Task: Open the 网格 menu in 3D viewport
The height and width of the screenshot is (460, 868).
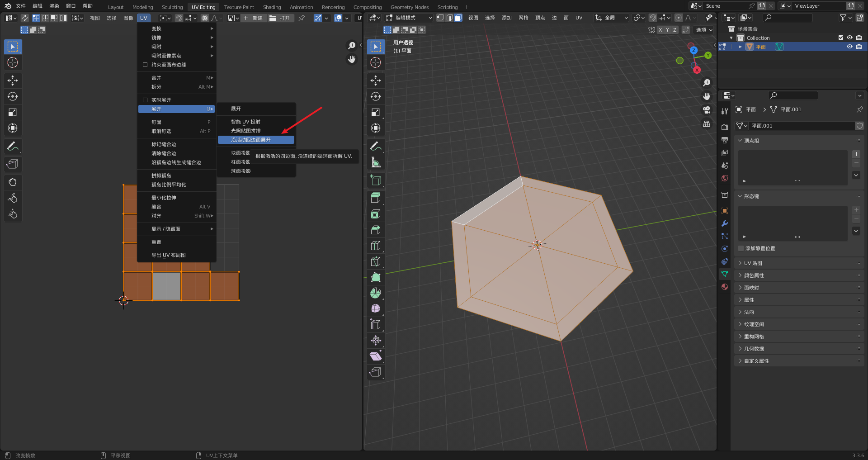Action: click(x=524, y=18)
